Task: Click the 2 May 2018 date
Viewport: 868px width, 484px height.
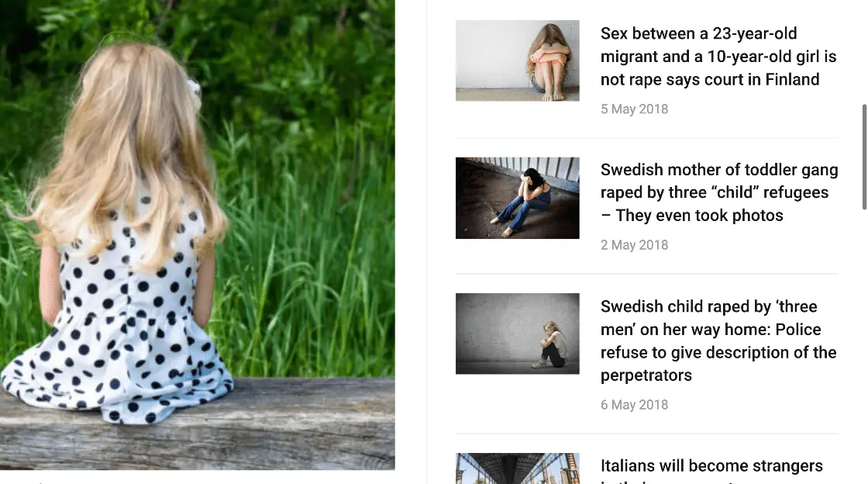Action: (x=635, y=245)
